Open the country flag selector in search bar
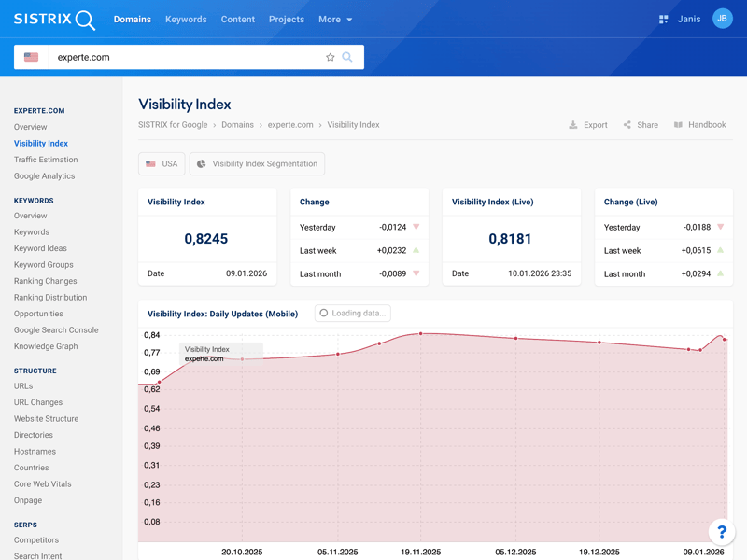The width and height of the screenshot is (747, 560). point(32,57)
